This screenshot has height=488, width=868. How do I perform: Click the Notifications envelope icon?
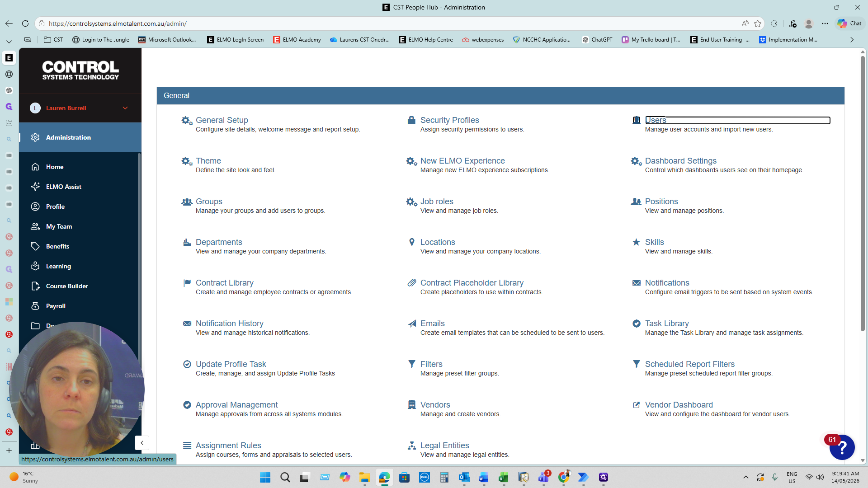636,283
